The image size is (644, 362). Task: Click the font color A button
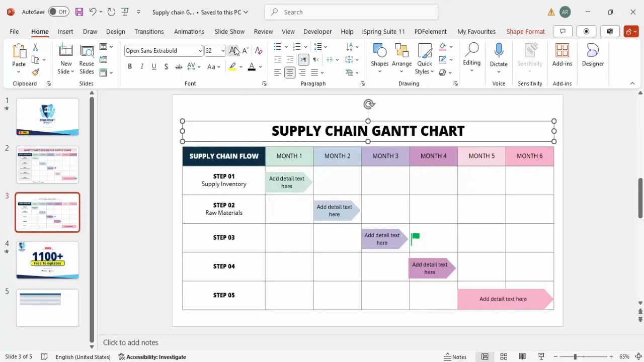pos(252,66)
